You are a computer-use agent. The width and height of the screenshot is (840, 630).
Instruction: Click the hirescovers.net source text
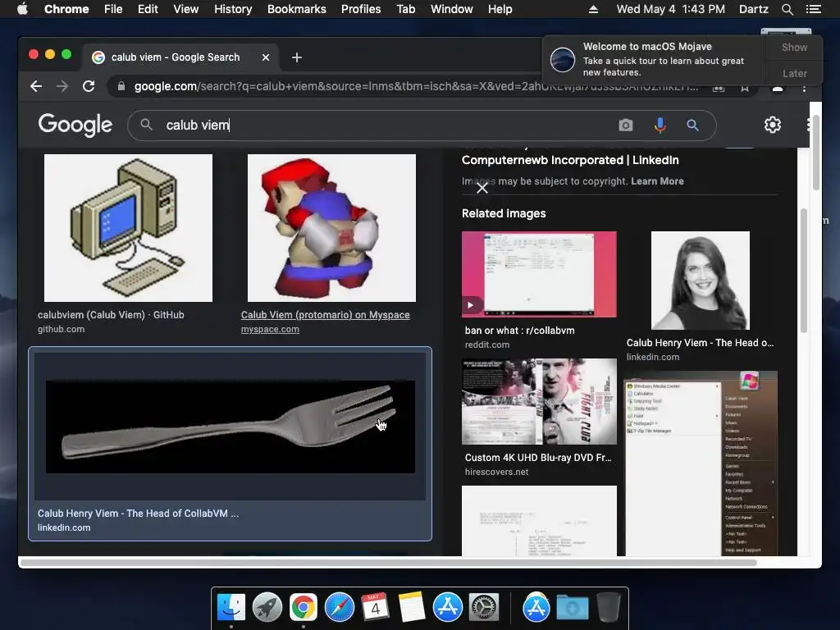tap(496, 472)
